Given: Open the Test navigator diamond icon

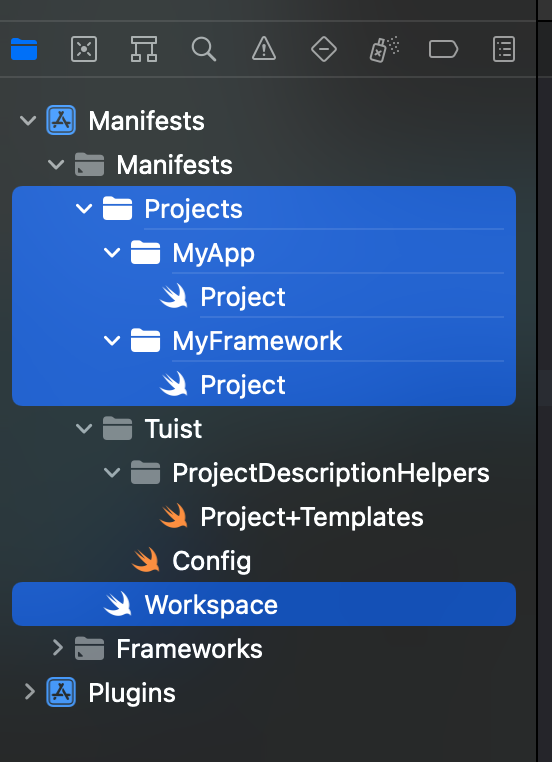Looking at the screenshot, I should 324,49.
